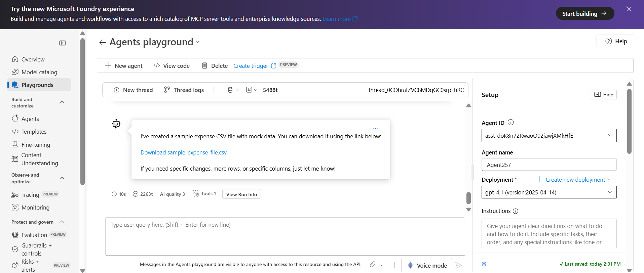The width and height of the screenshot is (644, 273).
Task: Click the chat conversation scrollbar thumb
Action: coord(468,198)
